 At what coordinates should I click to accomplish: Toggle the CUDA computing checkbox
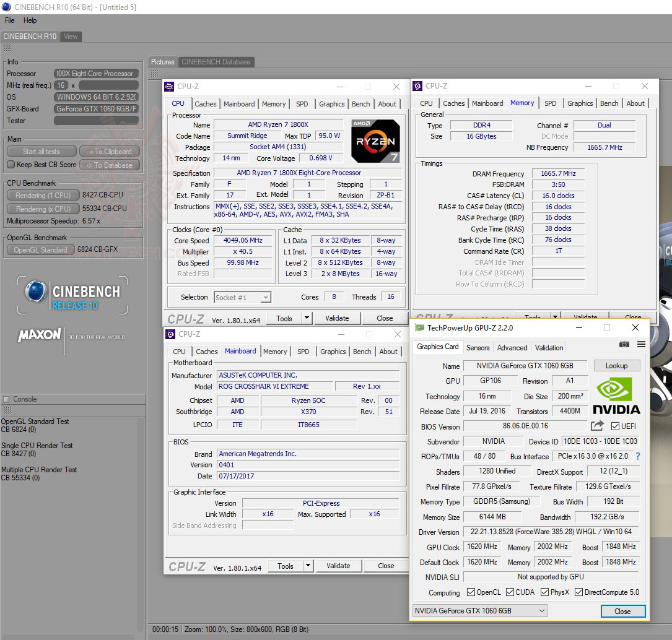[508, 592]
